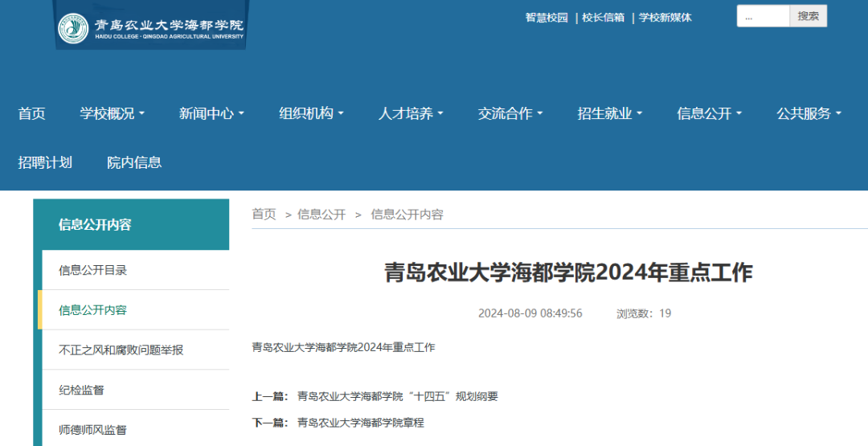Expand the 公共服务 dropdown menu

click(x=809, y=113)
